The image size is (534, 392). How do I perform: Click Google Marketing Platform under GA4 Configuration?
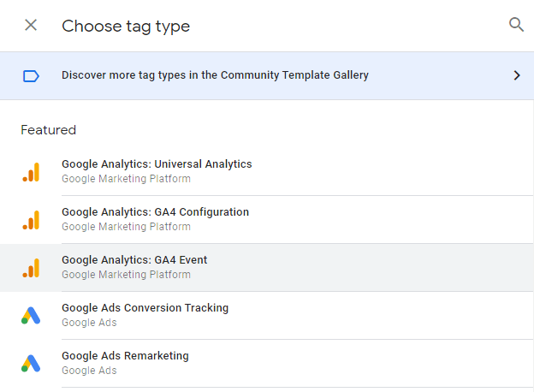pyautogui.click(x=126, y=227)
